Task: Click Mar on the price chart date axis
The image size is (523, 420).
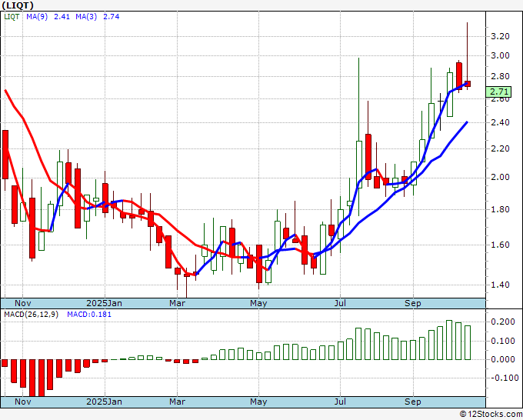Action: (177, 303)
